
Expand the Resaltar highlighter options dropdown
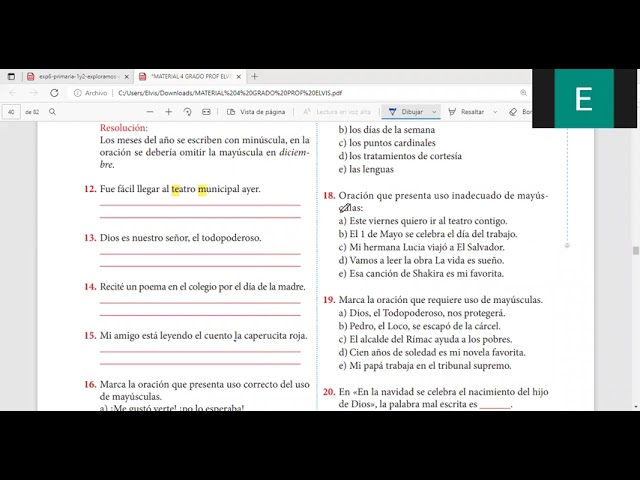(494, 112)
